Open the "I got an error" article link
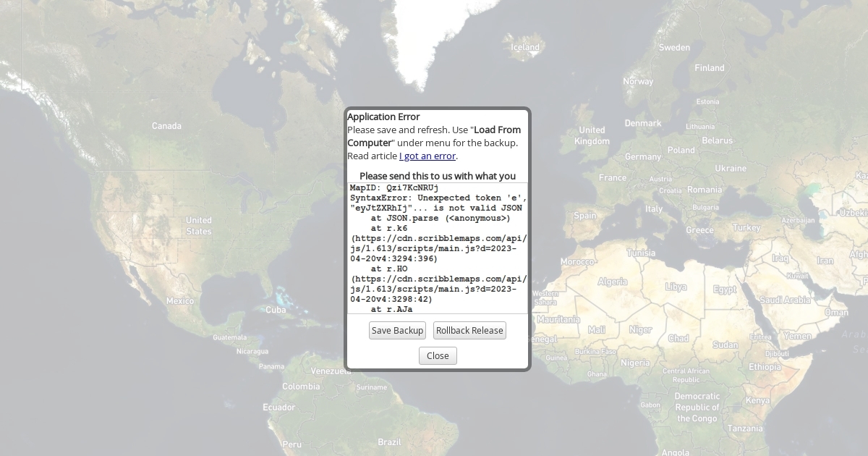868x456 pixels. [x=427, y=156]
